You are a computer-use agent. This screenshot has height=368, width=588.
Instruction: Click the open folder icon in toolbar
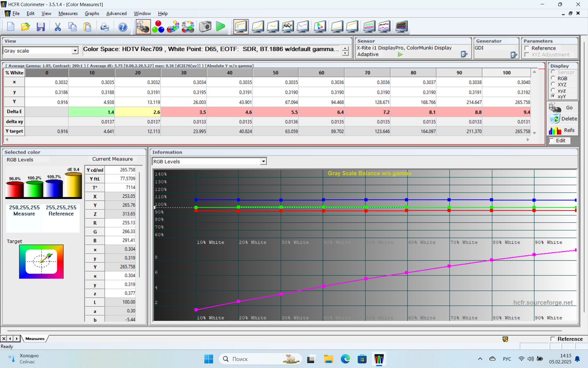click(25, 27)
